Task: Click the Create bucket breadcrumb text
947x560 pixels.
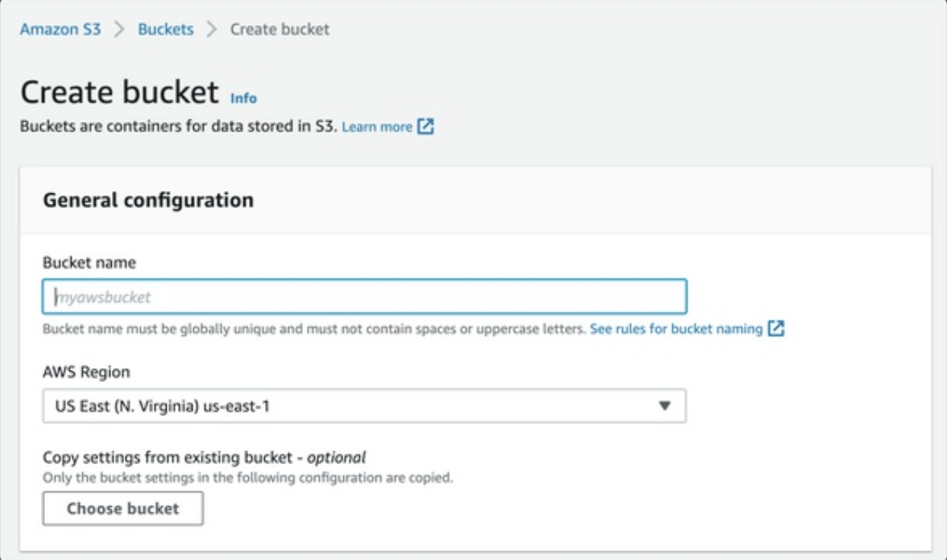Action: [x=280, y=30]
